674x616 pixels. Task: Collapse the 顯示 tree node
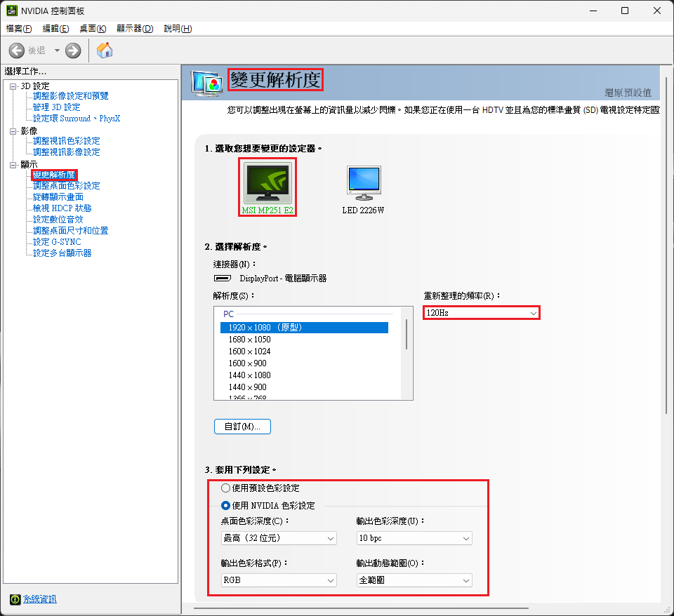13,165
